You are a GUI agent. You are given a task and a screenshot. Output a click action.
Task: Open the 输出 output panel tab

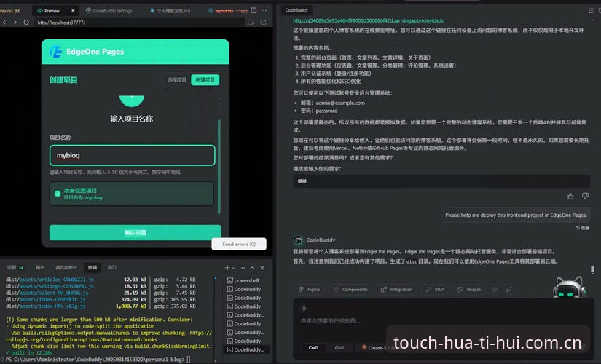pos(40,267)
